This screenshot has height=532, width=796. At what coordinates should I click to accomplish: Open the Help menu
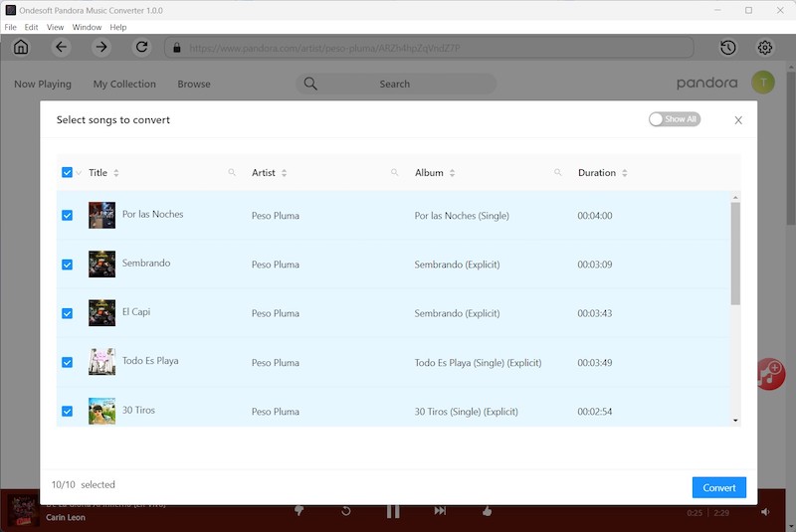(x=117, y=28)
